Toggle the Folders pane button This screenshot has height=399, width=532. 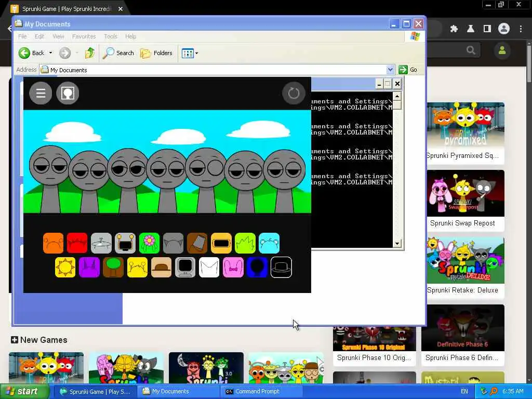coord(156,53)
